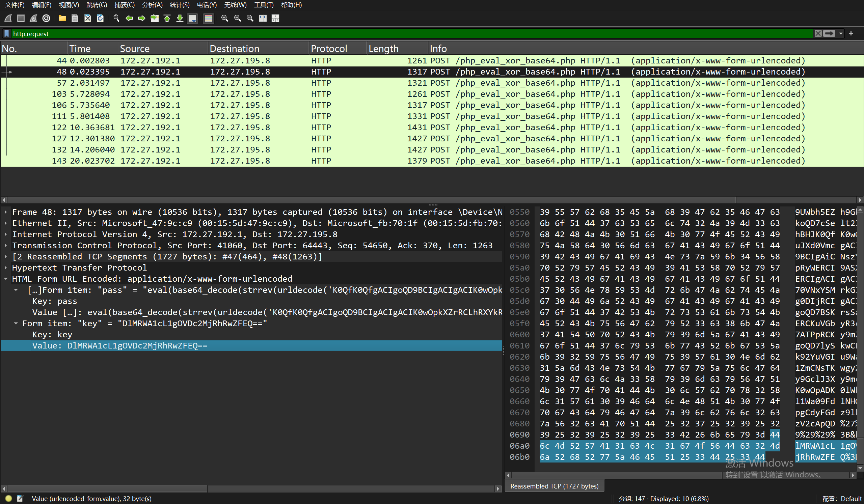Image resolution: width=864 pixels, height=504 pixels.
Task: Click the packet list horizontal scrollbar
Action: (x=370, y=200)
